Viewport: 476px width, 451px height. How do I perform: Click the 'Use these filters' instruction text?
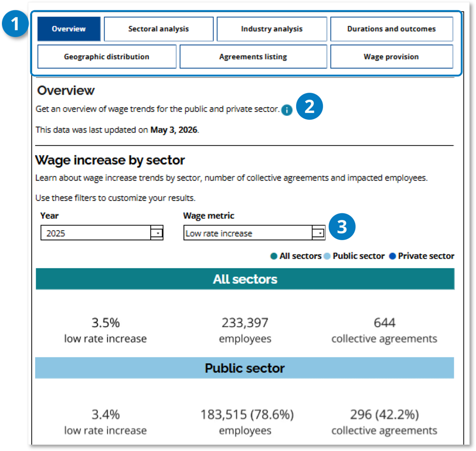[115, 198]
